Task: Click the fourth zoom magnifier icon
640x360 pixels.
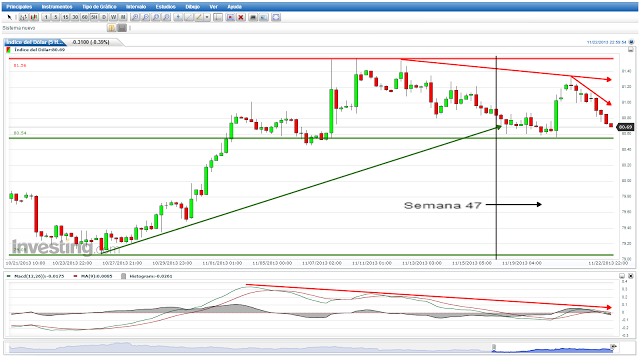Action: click(166, 17)
